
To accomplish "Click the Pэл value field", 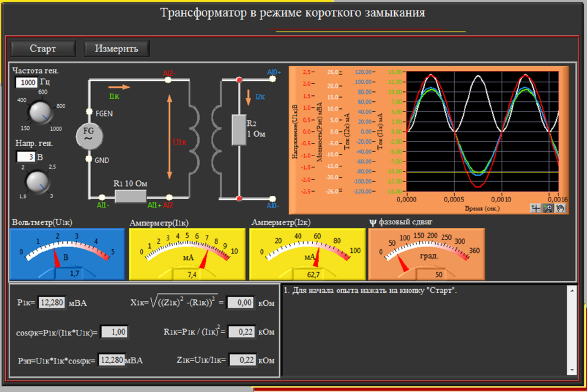I will click(x=111, y=360).
